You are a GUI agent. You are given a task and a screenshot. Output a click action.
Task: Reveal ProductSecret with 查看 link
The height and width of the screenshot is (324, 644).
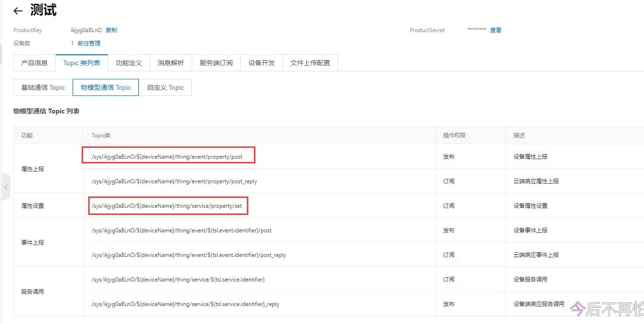pyautogui.click(x=495, y=30)
